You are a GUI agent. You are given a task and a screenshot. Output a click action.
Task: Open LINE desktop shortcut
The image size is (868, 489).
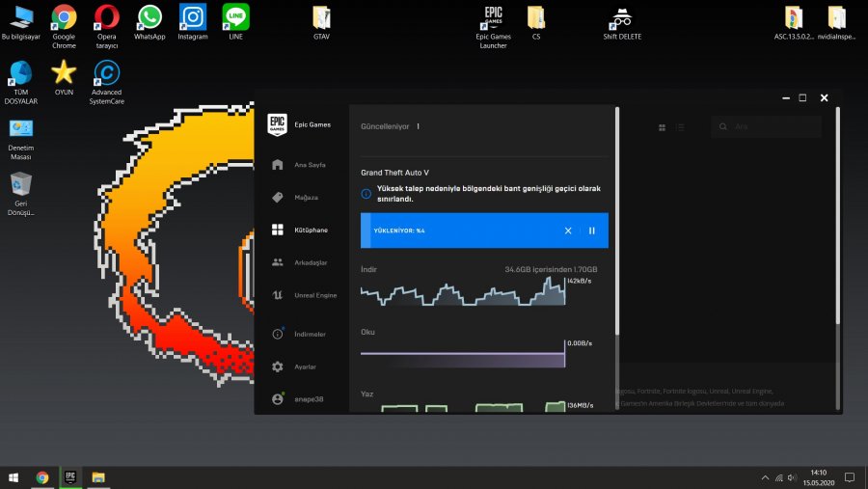pyautogui.click(x=236, y=23)
